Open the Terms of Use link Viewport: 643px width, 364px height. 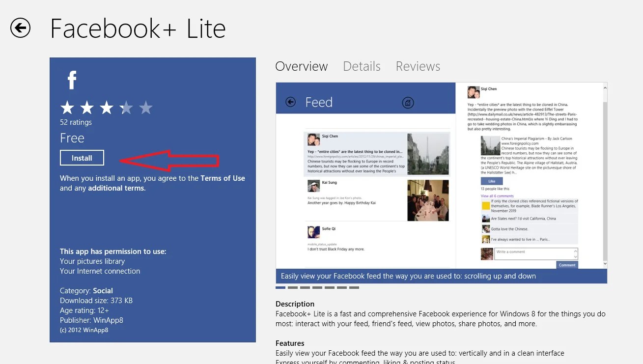tap(223, 178)
